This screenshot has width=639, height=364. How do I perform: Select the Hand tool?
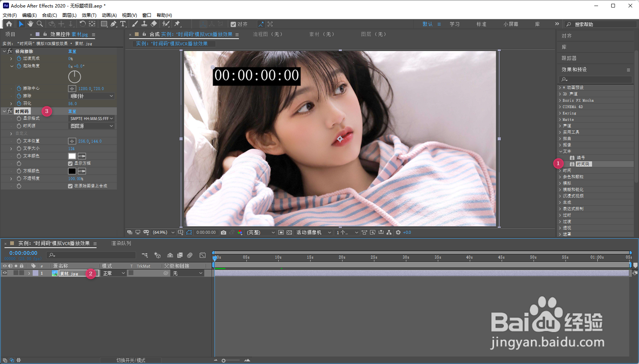point(30,24)
